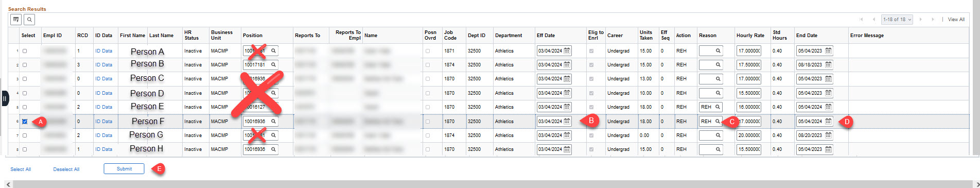
Task: Open the 1-18 of 18 rows dropdown
Action: (x=897, y=20)
